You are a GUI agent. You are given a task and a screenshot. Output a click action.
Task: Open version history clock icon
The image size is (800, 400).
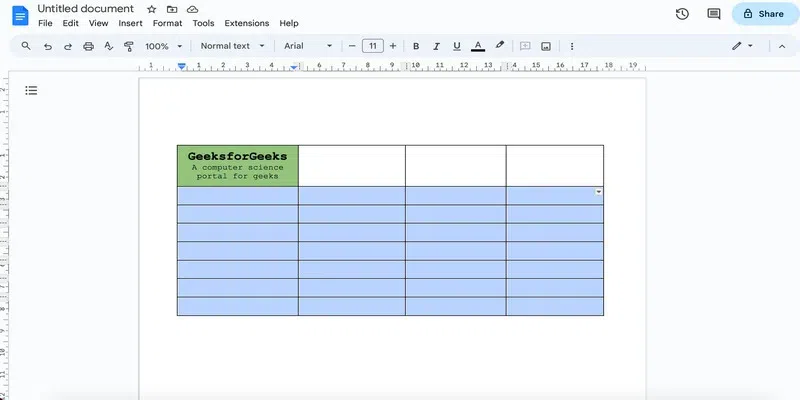pos(682,14)
